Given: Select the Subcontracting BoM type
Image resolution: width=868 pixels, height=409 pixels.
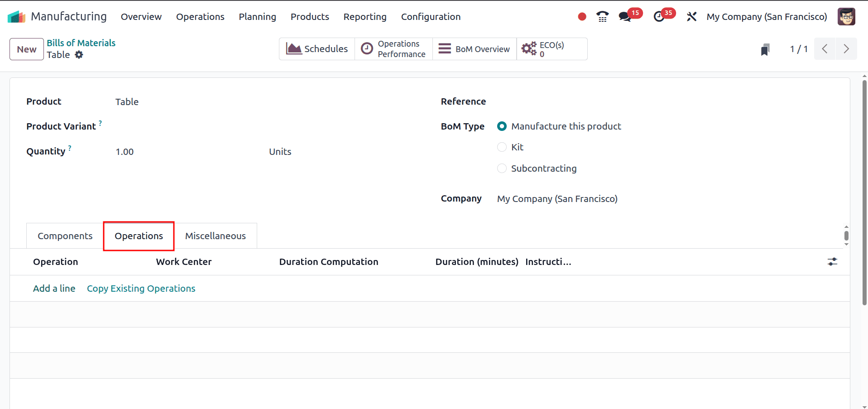Looking at the screenshot, I should click(502, 168).
